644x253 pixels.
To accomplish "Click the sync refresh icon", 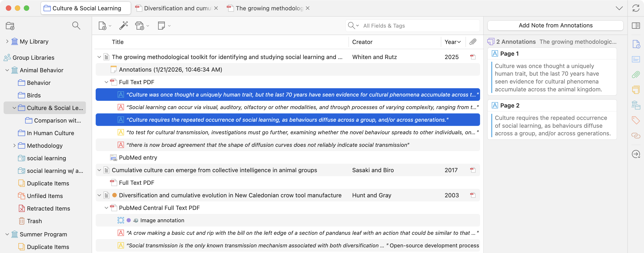I will pos(636,8).
